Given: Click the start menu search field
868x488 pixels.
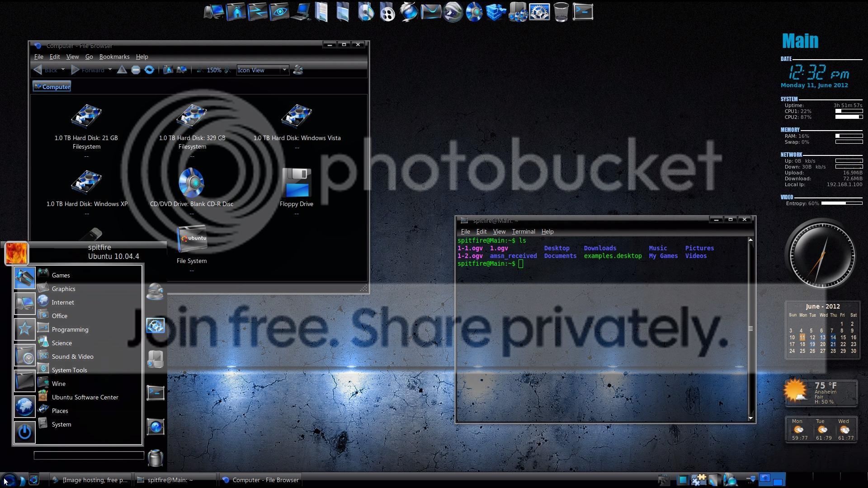Looking at the screenshot, I should pyautogui.click(x=89, y=455).
